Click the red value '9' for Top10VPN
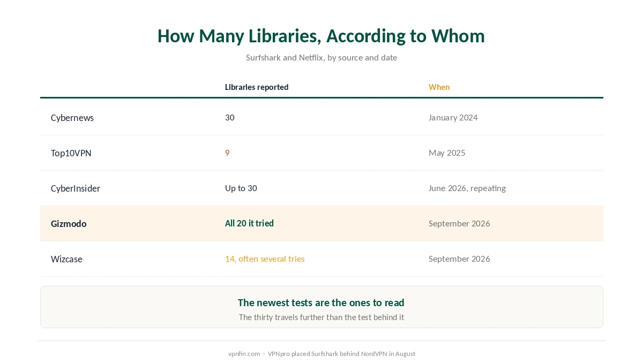This screenshot has width=643, height=364. (x=227, y=153)
